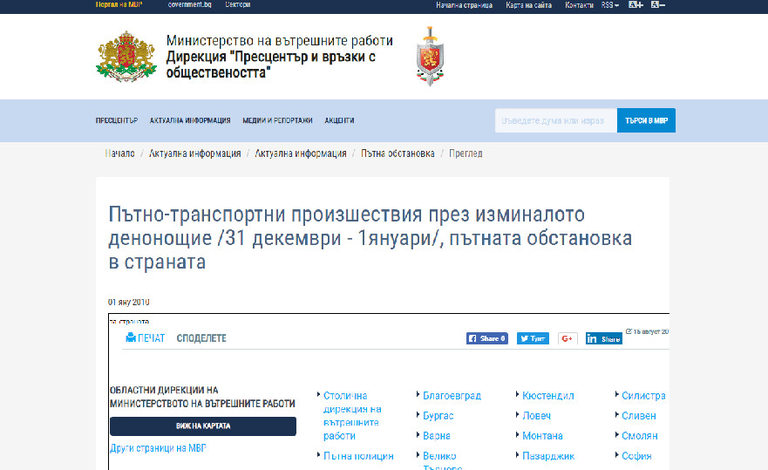Click the ВИЖ НА КАРТАТА button

tap(203, 426)
